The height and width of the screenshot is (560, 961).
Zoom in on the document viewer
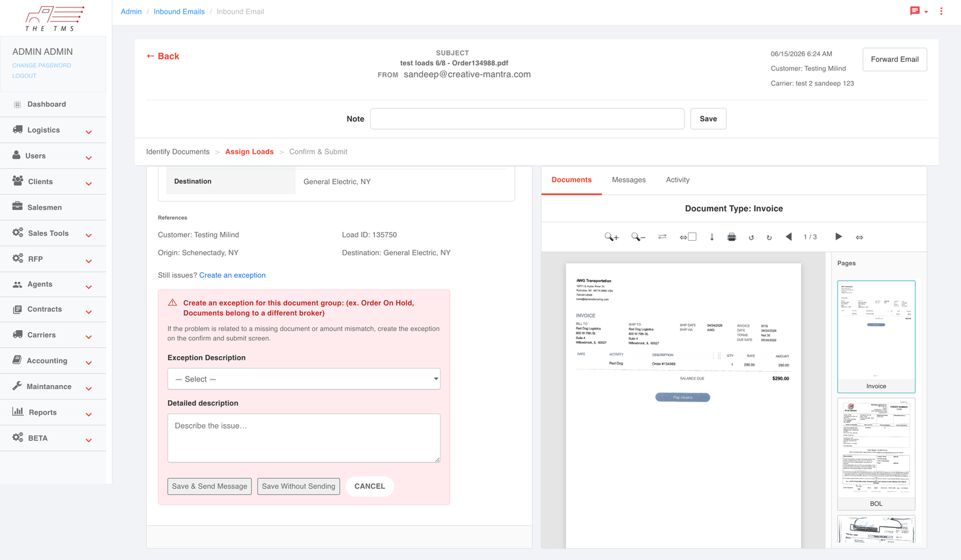tap(611, 237)
